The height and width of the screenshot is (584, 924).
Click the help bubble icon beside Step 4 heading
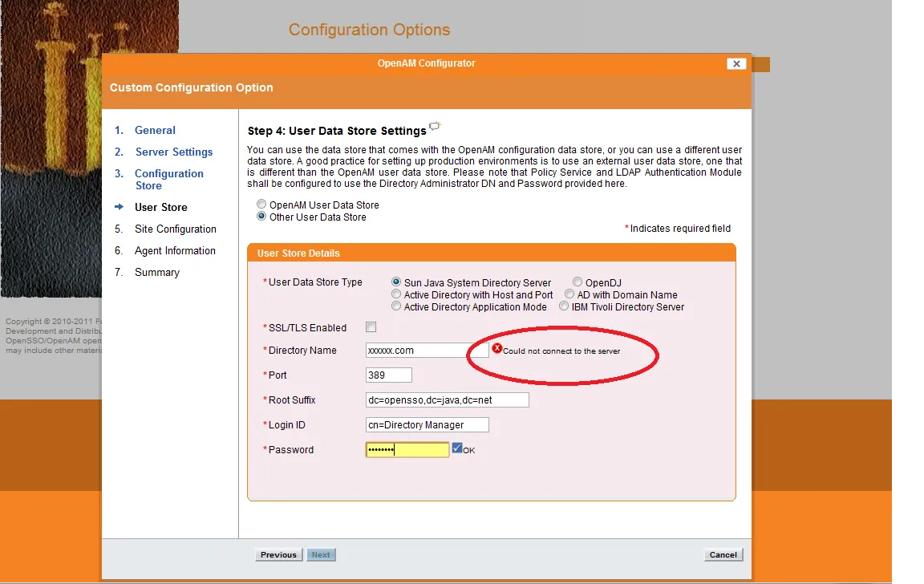coord(435,125)
